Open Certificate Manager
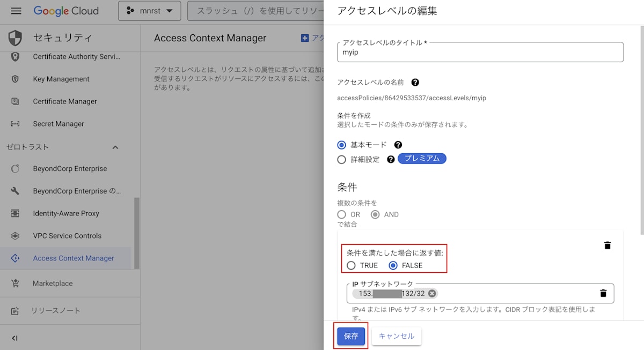 (65, 101)
